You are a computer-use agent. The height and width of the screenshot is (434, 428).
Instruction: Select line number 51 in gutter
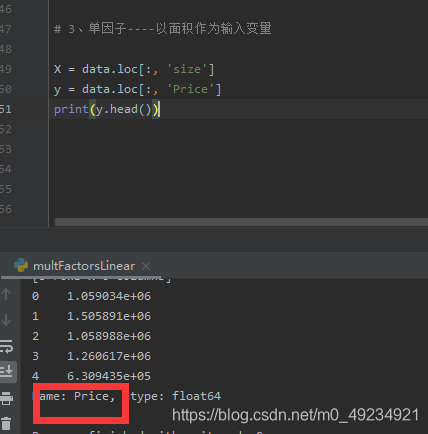[6, 109]
